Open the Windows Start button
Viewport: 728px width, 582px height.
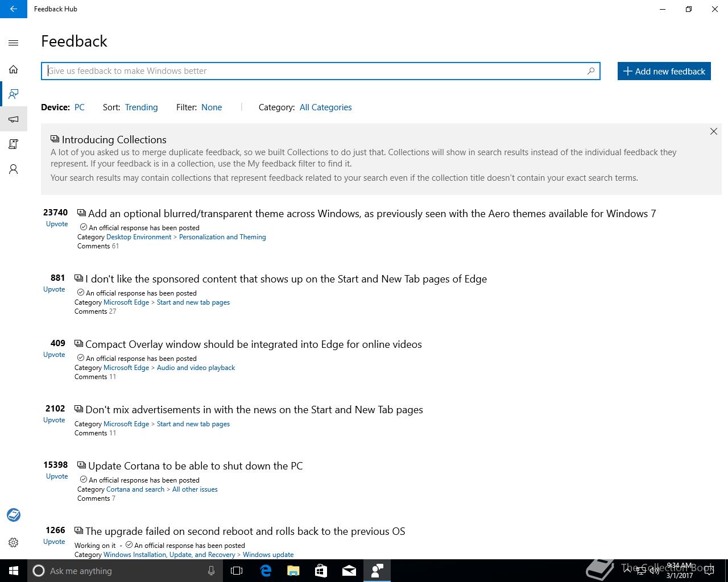(14, 571)
